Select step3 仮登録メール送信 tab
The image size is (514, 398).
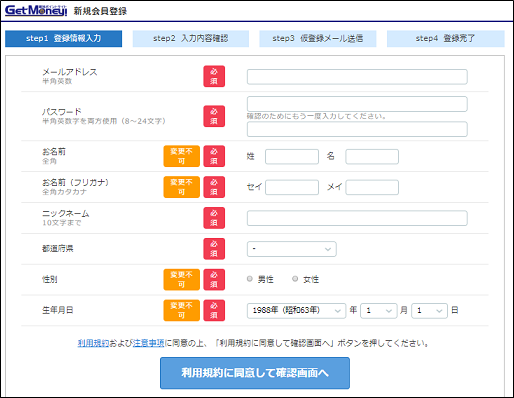click(x=318, y=39)
